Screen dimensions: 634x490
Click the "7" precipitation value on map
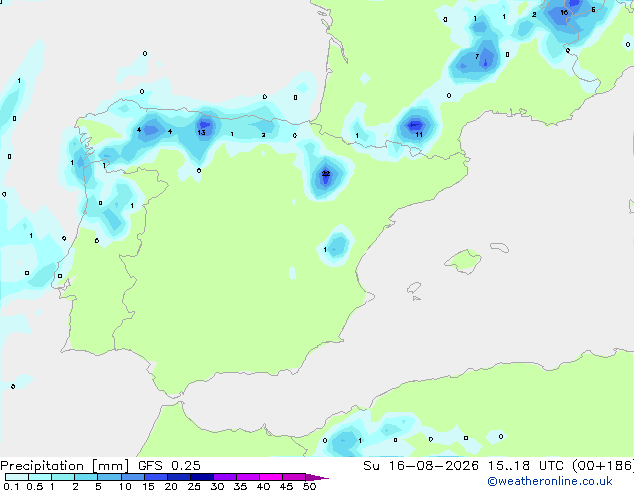pos(477,57)
